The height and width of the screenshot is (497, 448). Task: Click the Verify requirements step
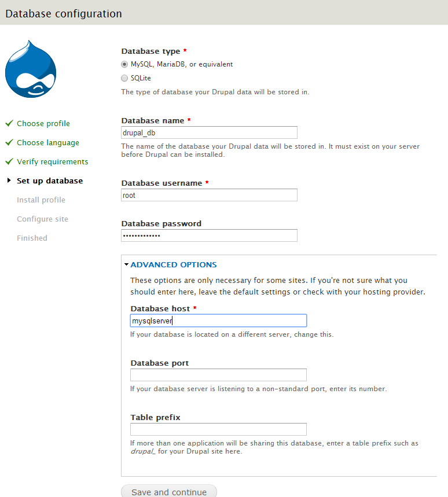[52, 161]
